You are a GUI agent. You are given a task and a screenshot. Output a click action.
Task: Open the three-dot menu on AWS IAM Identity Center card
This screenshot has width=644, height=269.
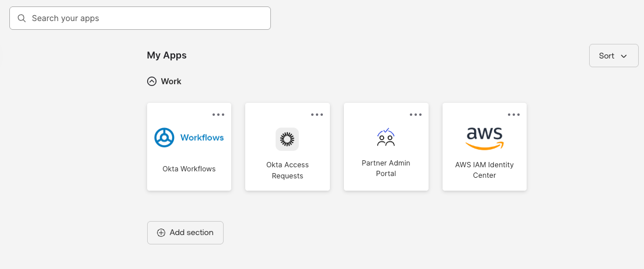coord(514,115)
